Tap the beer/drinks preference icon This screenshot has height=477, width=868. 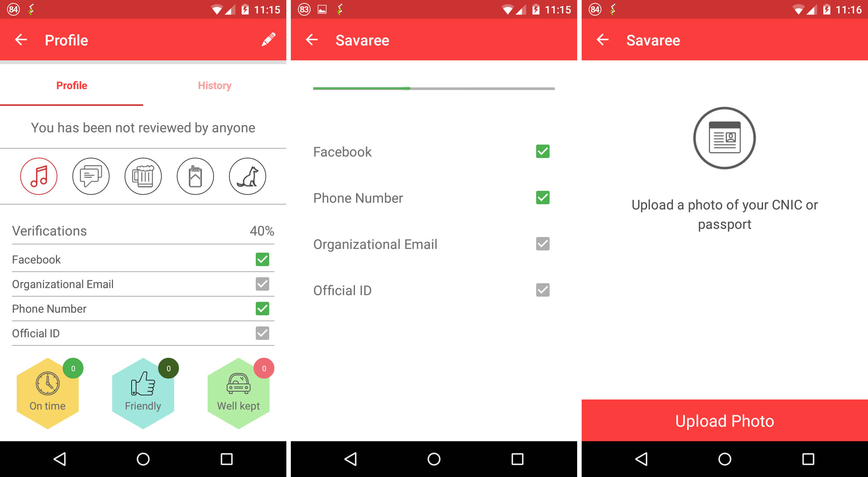point(143,175)
